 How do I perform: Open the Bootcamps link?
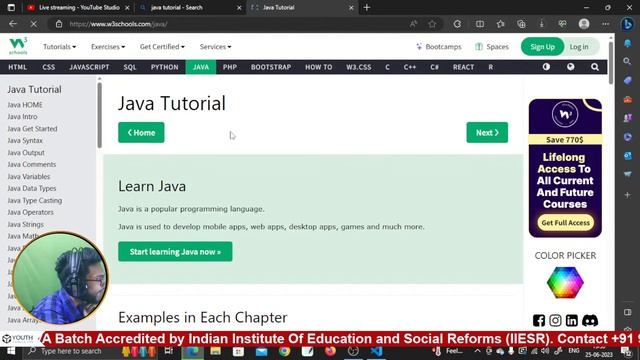pos(438,47)
